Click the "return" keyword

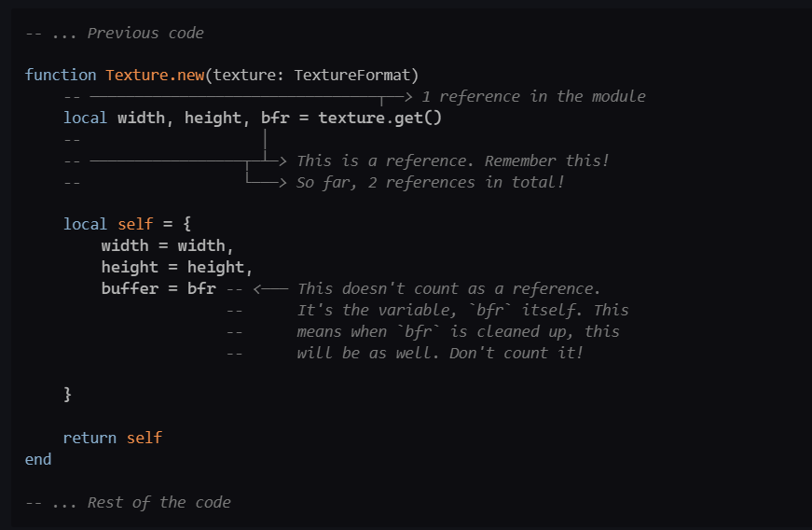(90, 438)
